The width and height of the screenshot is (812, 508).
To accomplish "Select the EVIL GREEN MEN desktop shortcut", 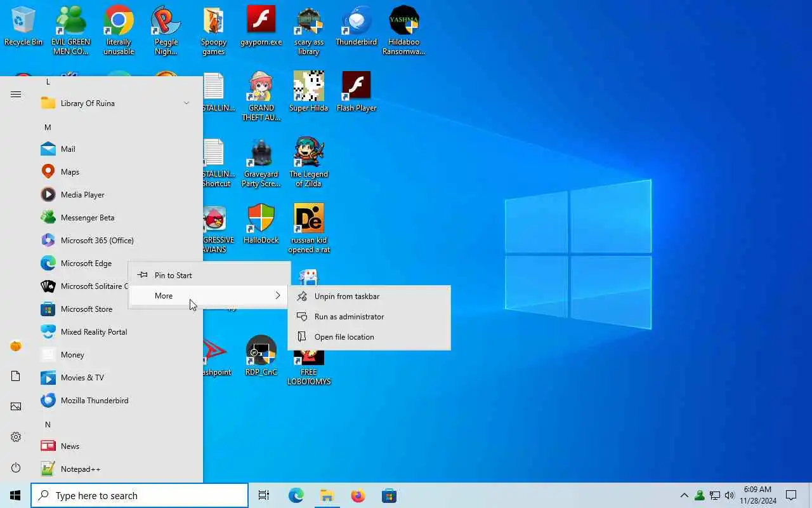I will [71, 30].
